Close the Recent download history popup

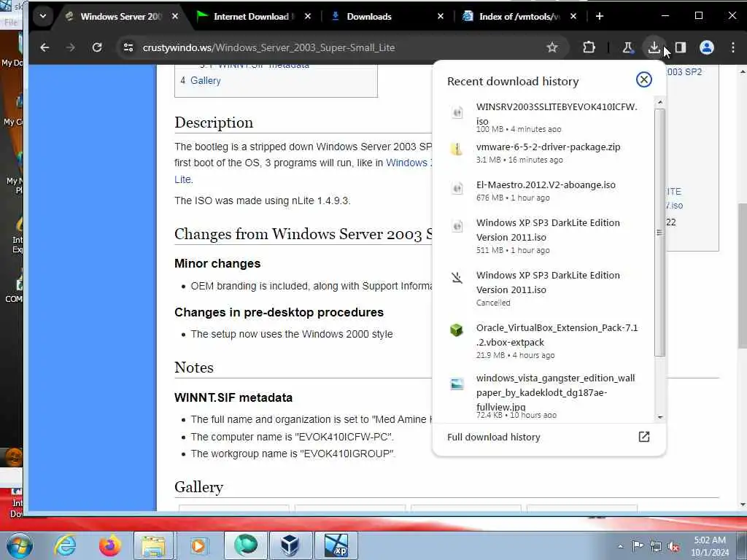(x=643, y=79)
